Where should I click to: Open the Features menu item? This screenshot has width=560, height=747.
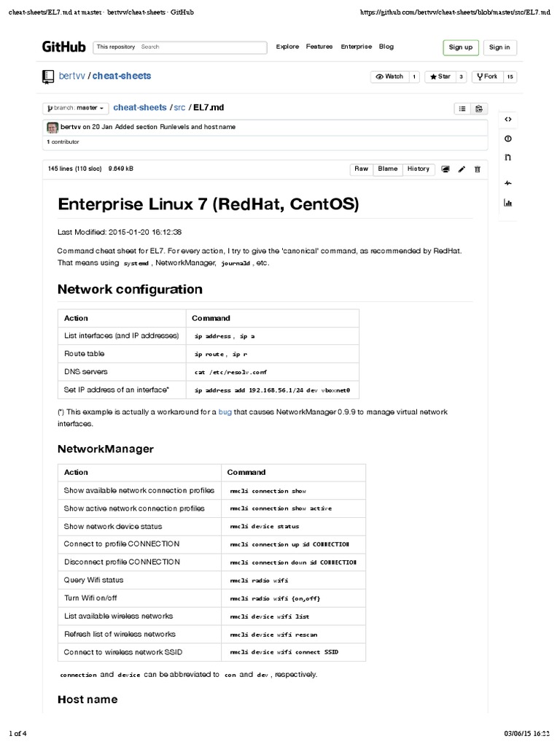[319, 47]
